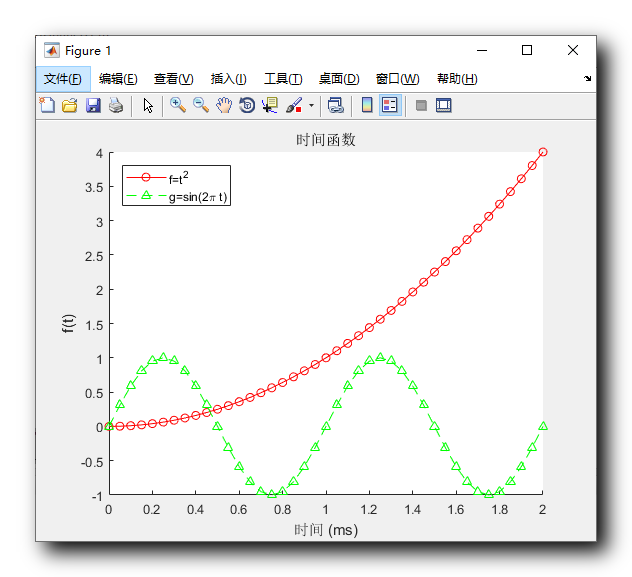Print the figure using the printer icon

point(116,106)
